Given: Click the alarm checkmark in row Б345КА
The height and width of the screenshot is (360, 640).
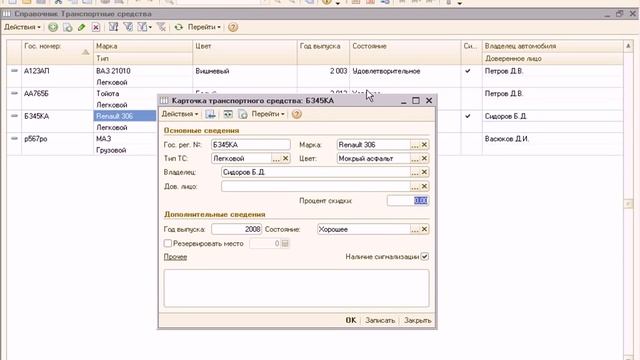Looking at the screenshot, I should coord(468,116).
